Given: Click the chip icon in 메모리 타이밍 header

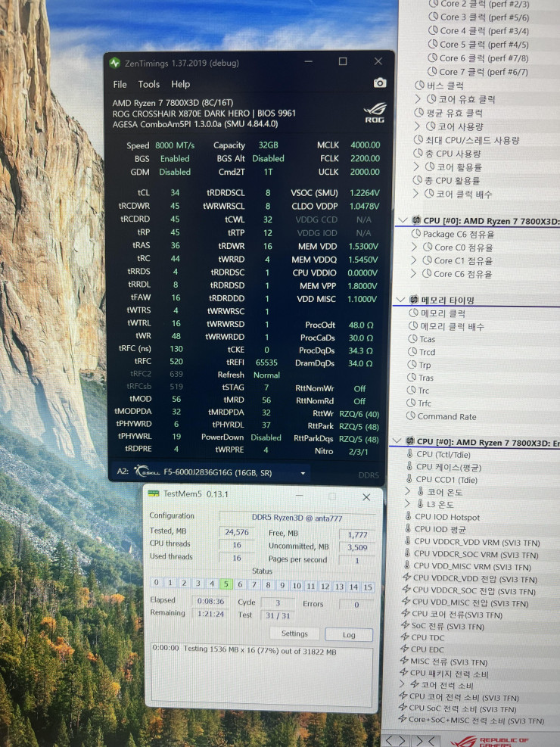Looking at the screenshot, I should pos(413,300).
